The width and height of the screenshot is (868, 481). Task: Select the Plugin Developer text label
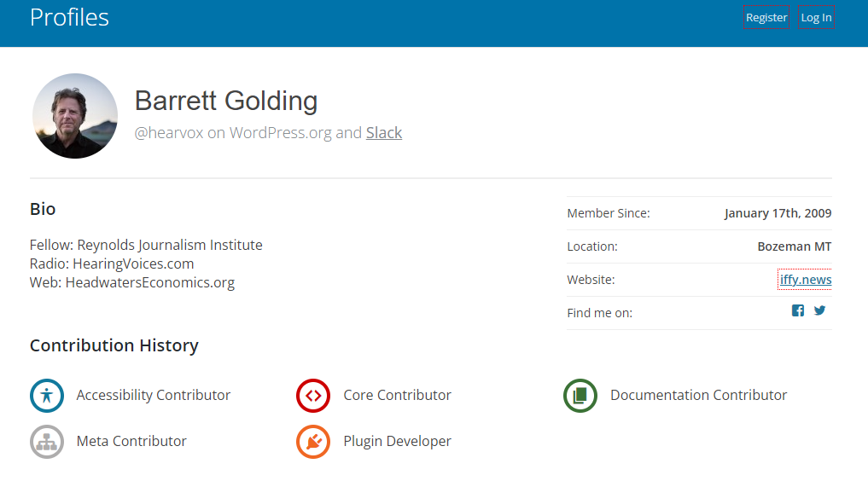397,441
